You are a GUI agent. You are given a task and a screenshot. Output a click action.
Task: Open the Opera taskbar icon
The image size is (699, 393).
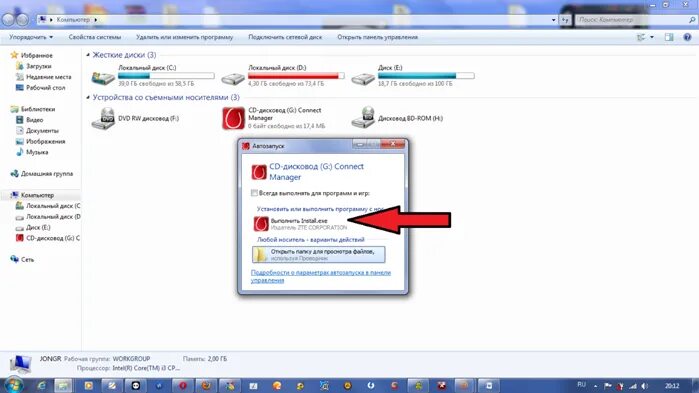pos(183,385)
